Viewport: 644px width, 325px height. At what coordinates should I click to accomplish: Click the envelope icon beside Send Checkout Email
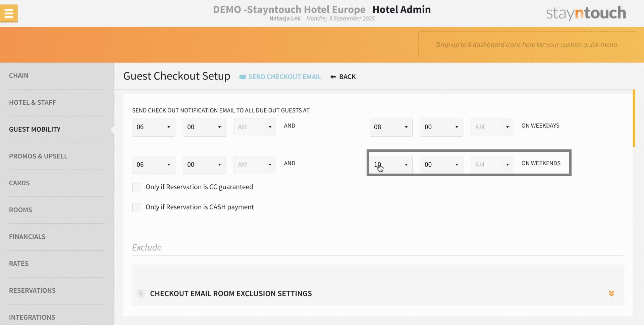pos(243,77)
